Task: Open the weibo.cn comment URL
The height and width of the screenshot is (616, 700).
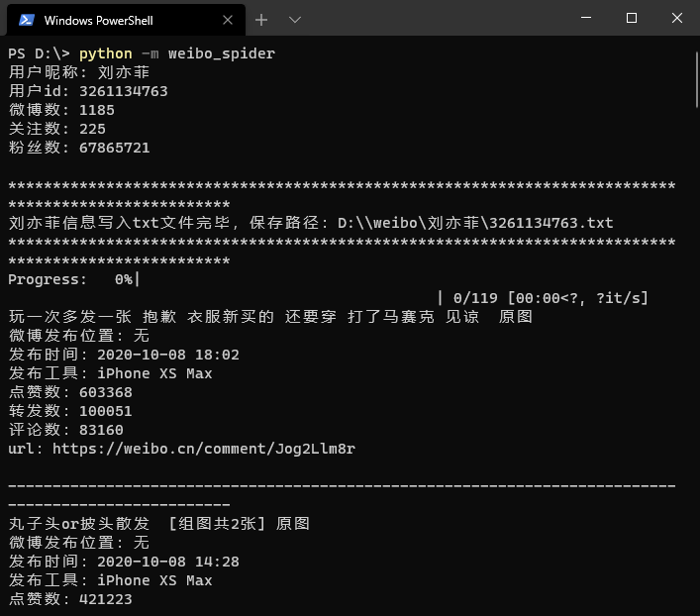Action: point(203,449)
